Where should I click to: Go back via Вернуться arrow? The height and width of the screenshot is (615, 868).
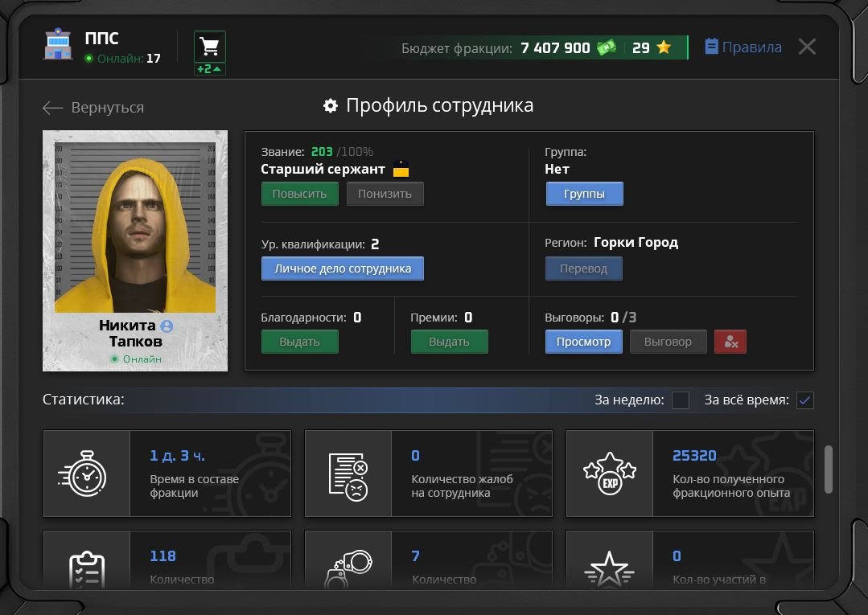click(93, 107)
